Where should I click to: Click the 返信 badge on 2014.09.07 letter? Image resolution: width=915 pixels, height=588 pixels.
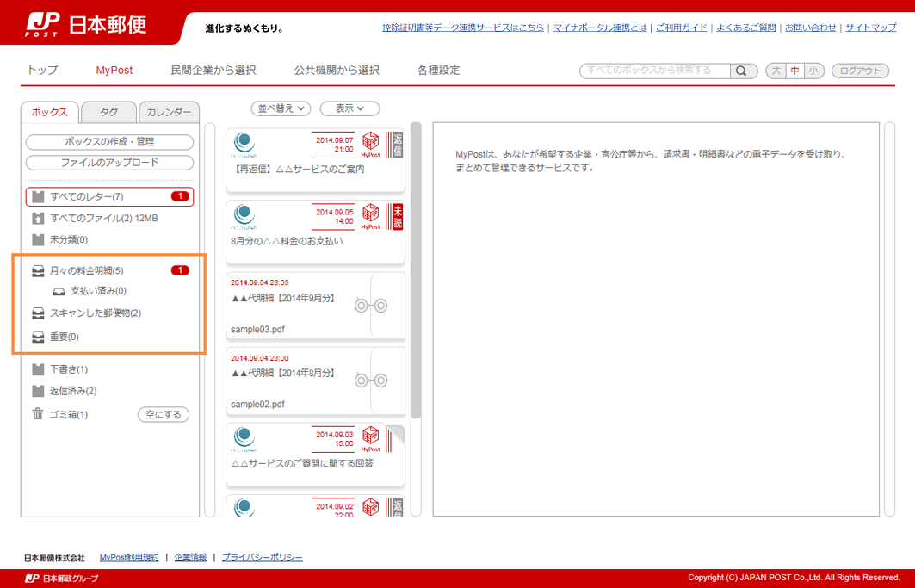point(398,145)
